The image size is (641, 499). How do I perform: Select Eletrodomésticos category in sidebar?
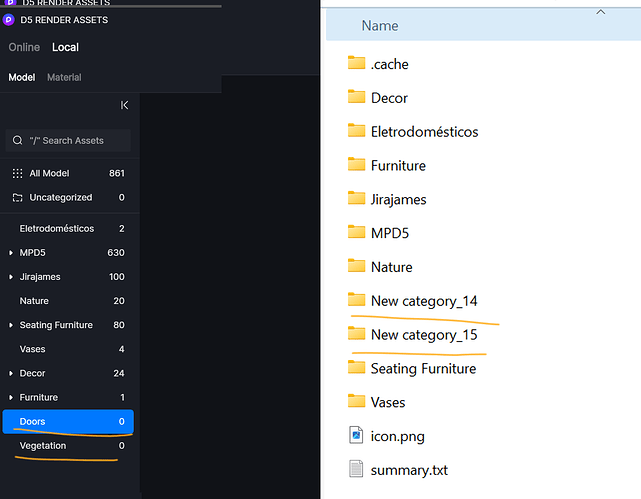[x=69, y=228]
